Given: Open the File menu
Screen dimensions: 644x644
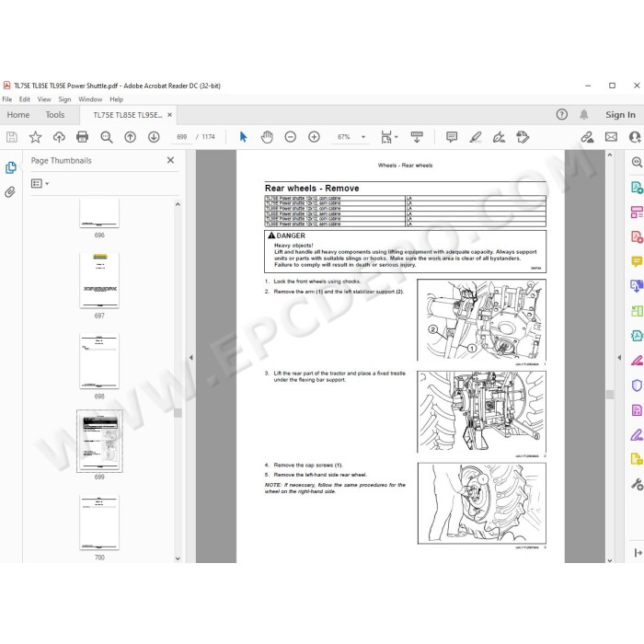Looking at the screenshot, I should pyautogui.click(x=7, y=99).
